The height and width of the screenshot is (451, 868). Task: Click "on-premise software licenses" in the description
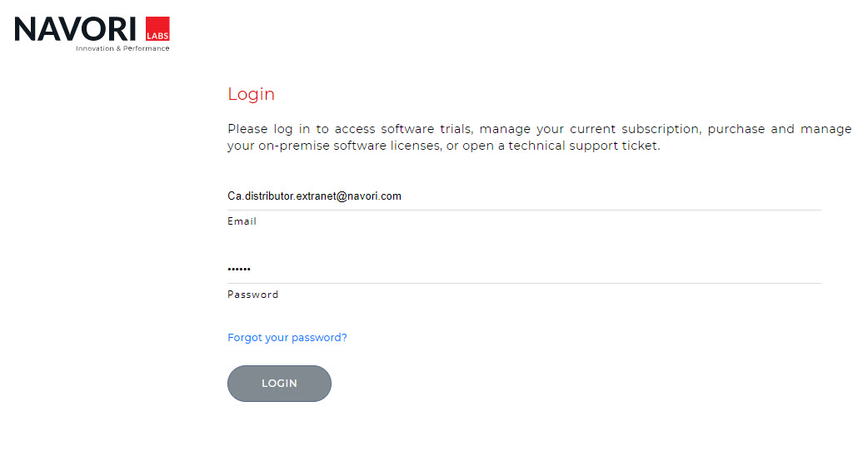coord(340,146)
